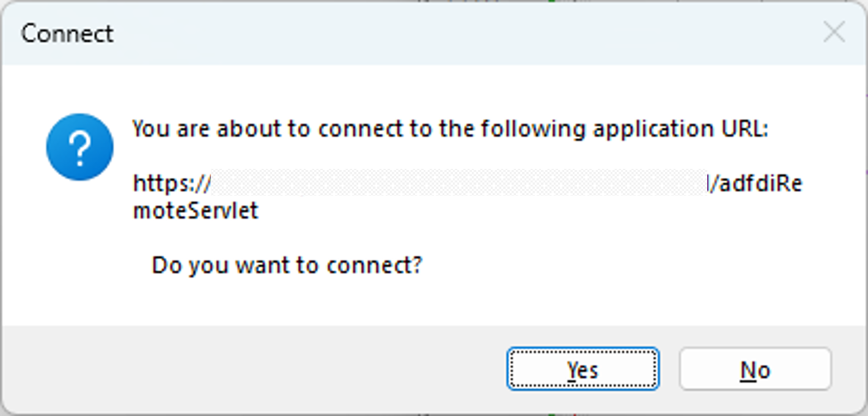The width and height of the screenshot is (868, 416).
Task: Click the Connect title bar text
Action: 67,34
